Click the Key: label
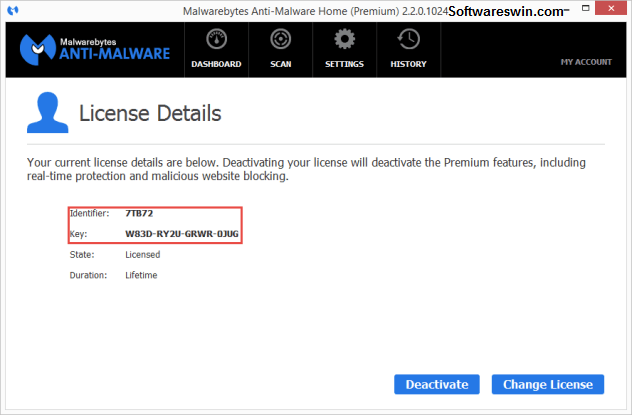The width and height of the screenshot is (632, 415). click(78, 234)
